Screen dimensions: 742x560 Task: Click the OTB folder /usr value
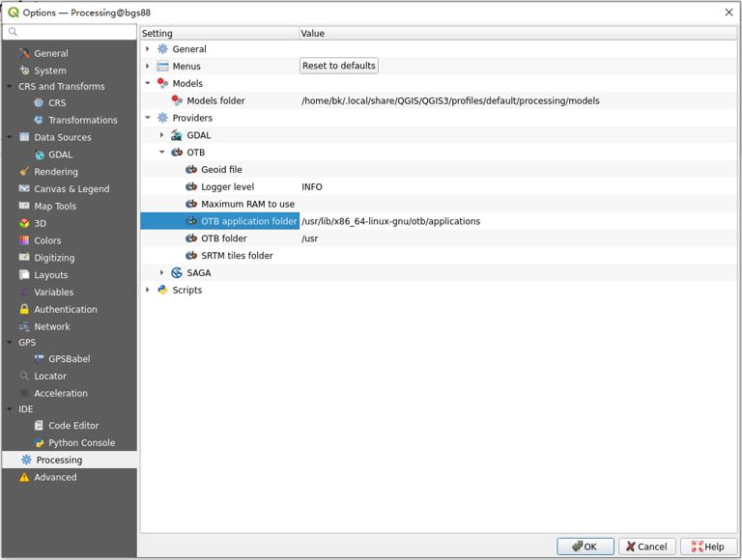pos(310,238)
